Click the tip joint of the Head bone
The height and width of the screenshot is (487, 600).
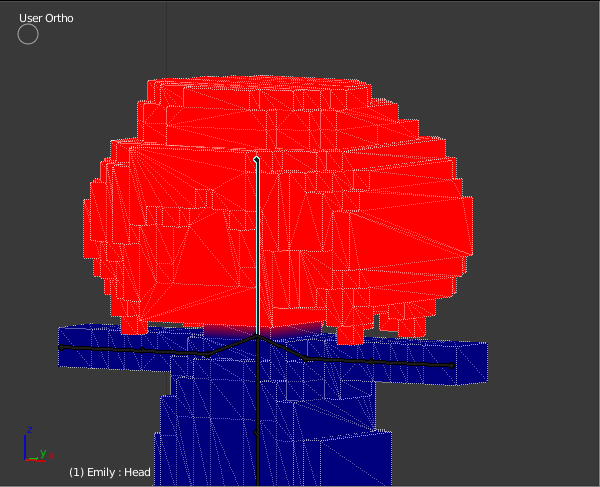256,158
